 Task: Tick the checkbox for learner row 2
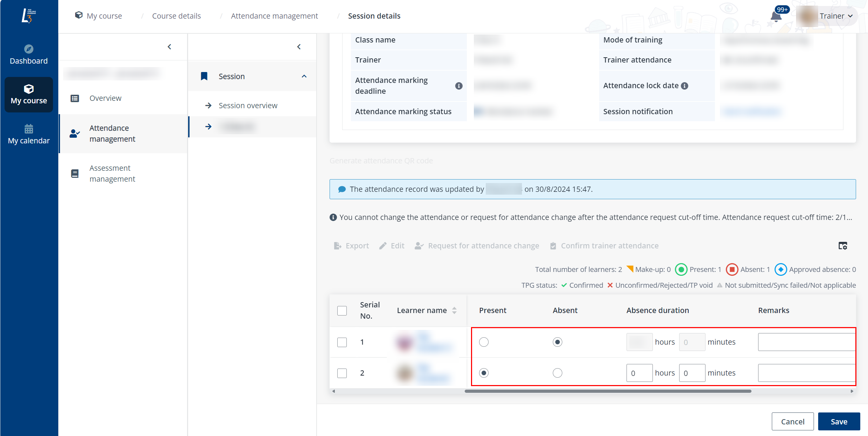(342, 373)
